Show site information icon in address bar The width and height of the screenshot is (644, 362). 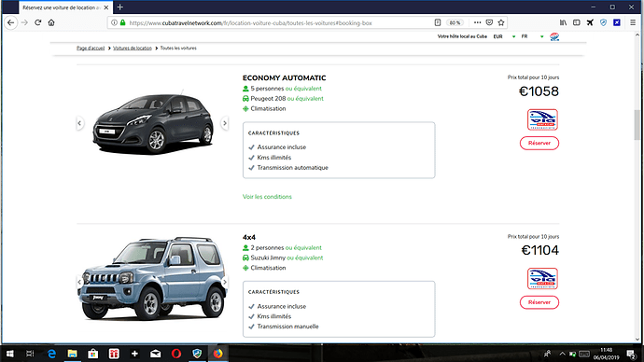coord(114,22)
